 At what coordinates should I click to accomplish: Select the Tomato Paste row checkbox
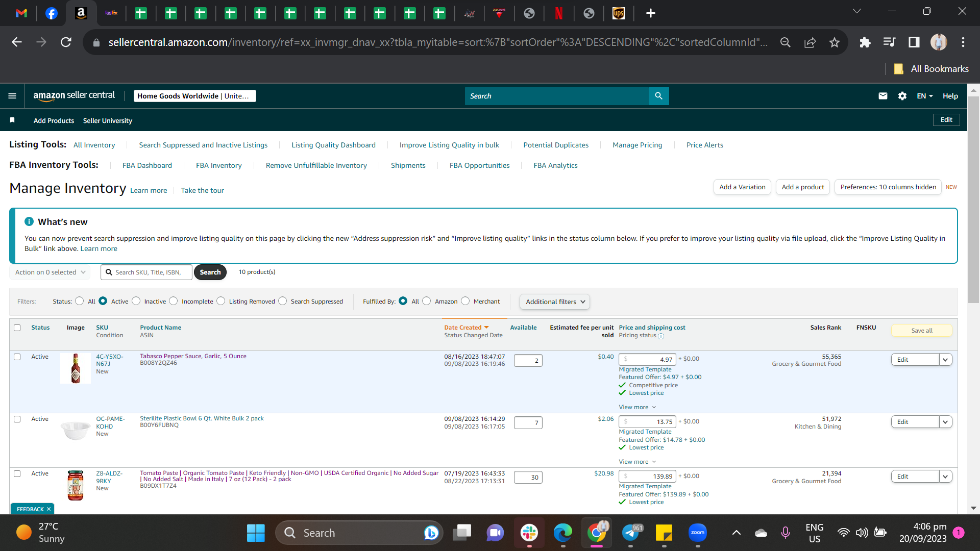pos(17,474)
